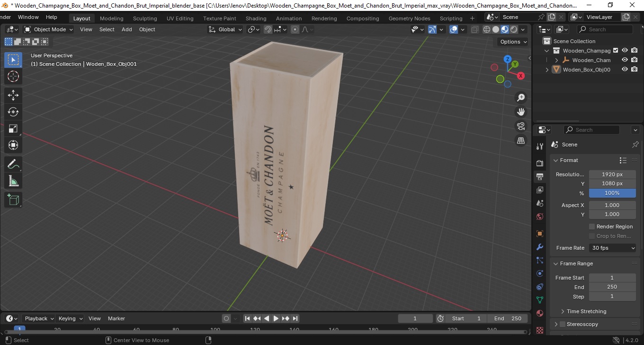Enable Render Region checkbox
The height and width of the screenshot is (345, 644).
click(x=592, y=227)
